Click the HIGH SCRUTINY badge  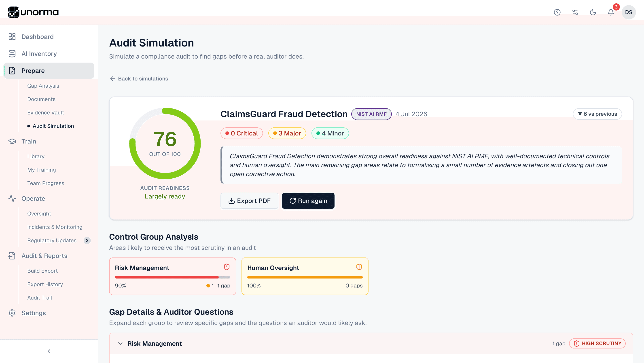(597, 344)
